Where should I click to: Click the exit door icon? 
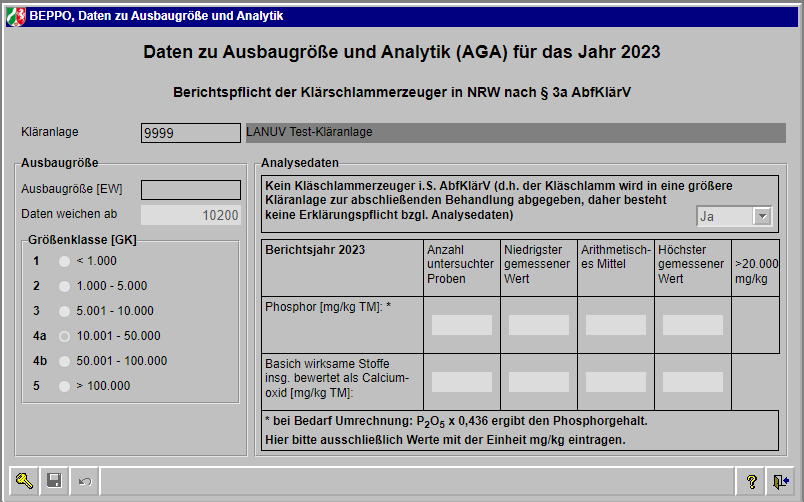pos(781,481)
